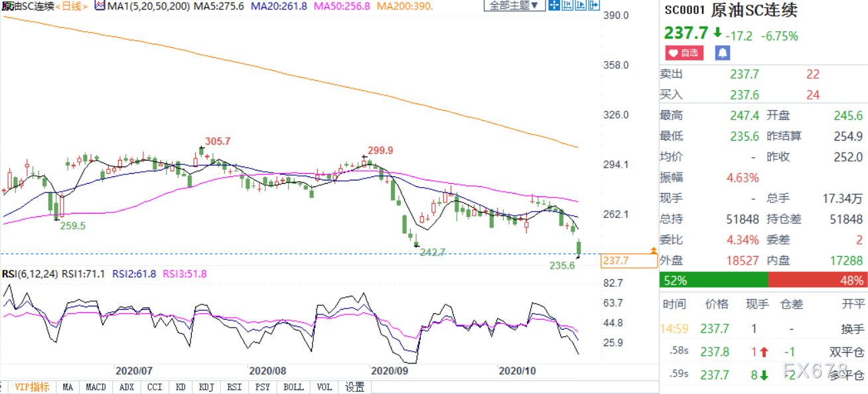This screenshot has height=394, width=868.
Task: Click the -6.75% change percentage
Action: click(x=779, y=36)
